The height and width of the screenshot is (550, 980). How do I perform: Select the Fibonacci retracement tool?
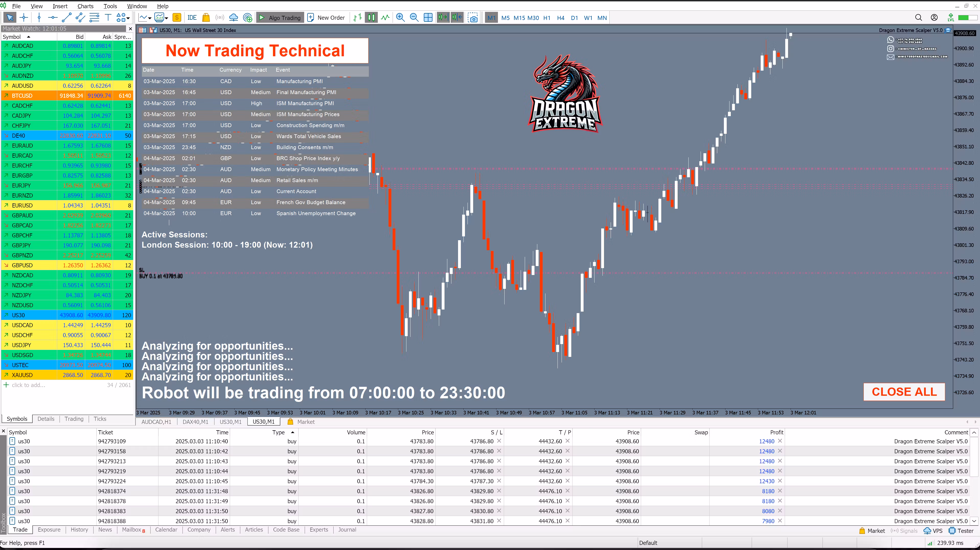pos(94,17)
